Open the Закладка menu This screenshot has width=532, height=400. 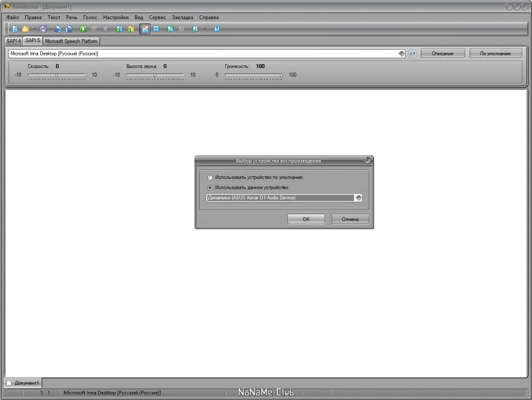click(183, 17)
